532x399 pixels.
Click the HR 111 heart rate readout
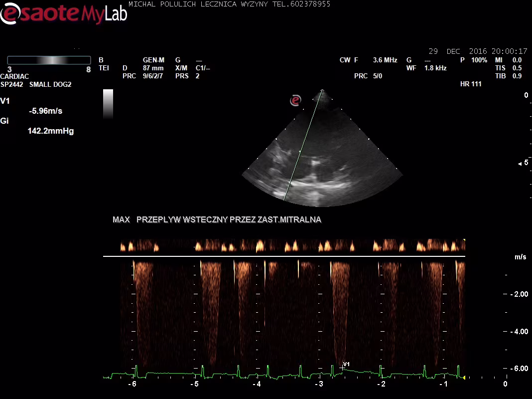[471, 84]
